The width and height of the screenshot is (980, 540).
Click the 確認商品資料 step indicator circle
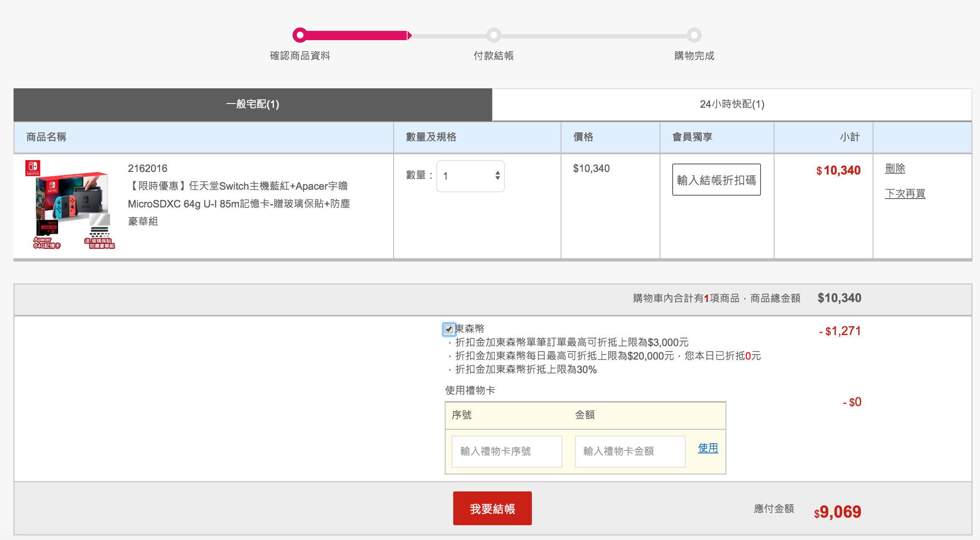(300, 35)
